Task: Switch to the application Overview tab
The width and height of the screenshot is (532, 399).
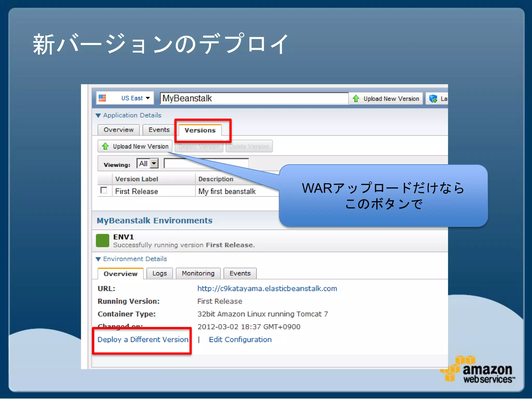Action: pyautogui.click(x=118, y=130)
